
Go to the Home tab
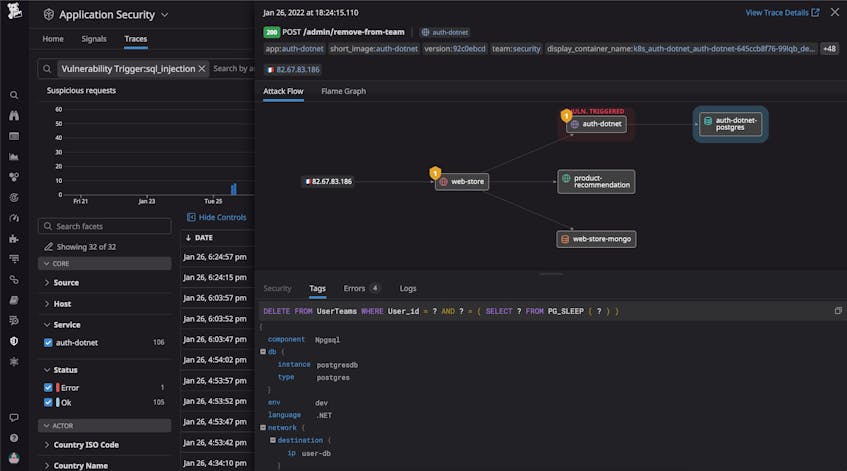click(x=53, y=39)
